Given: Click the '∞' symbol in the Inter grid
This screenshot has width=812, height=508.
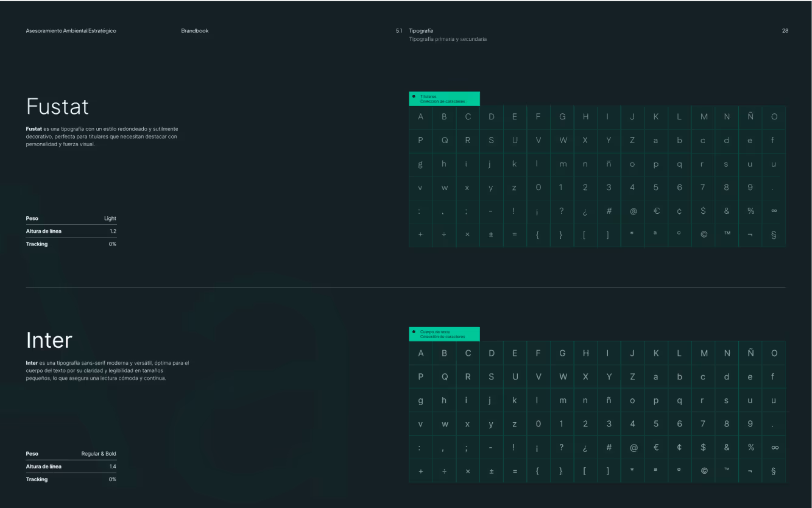Looking at the screenshot, I should point(774,447).
